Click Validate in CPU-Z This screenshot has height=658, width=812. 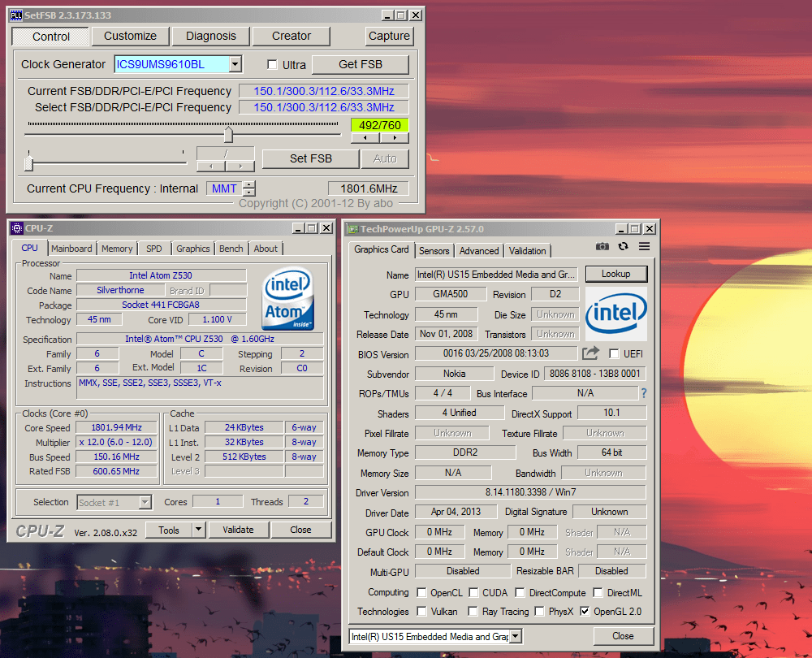point(239,529)
